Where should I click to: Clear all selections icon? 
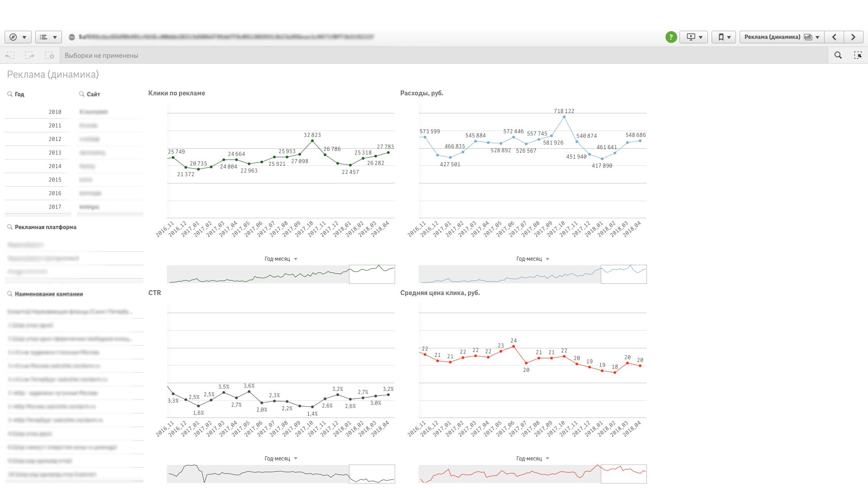coord(49,55)
